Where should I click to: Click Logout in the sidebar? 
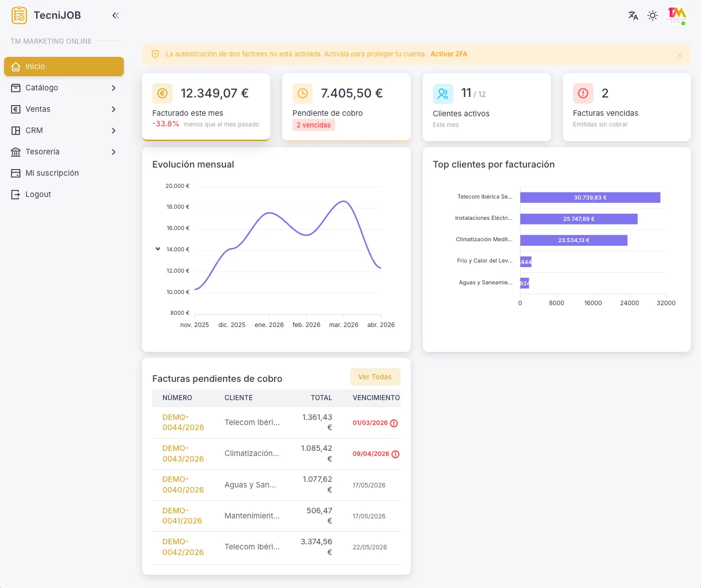coord(38,194)
